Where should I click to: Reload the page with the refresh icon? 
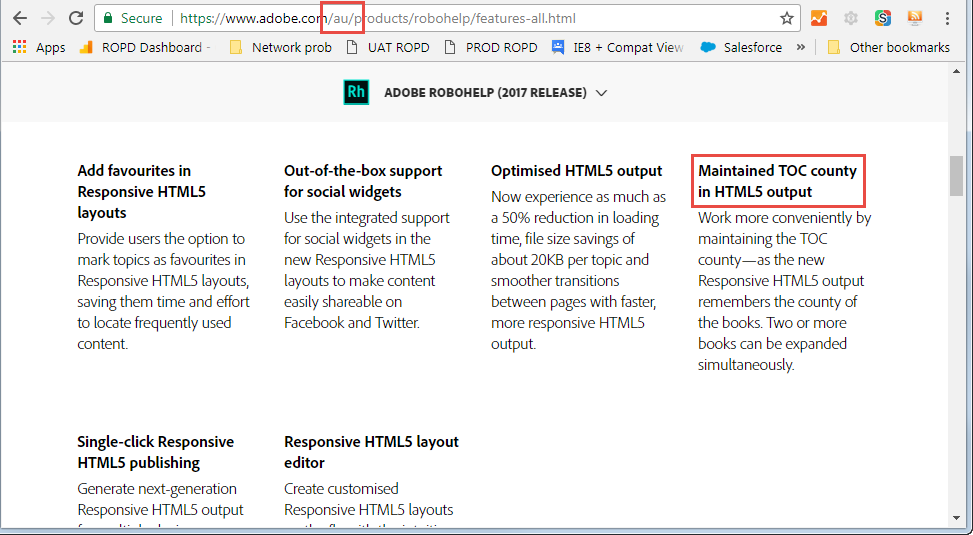[76, 18]
